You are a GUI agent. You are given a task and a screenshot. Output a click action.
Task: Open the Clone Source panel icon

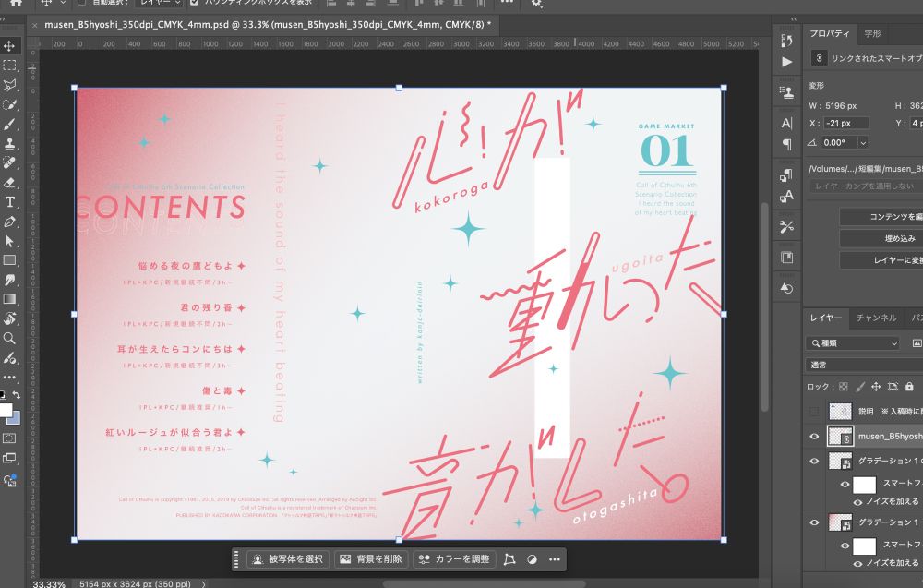tap(787, 92)
